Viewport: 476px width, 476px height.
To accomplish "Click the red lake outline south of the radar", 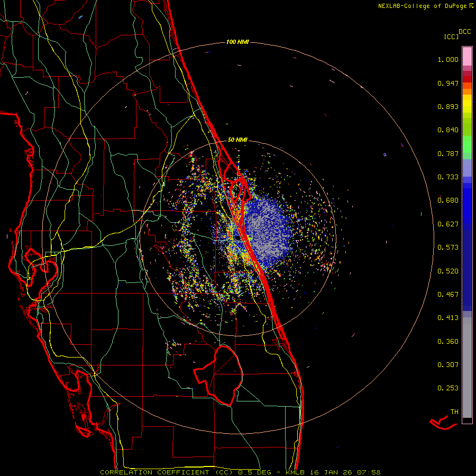I will tap(218, 376).
